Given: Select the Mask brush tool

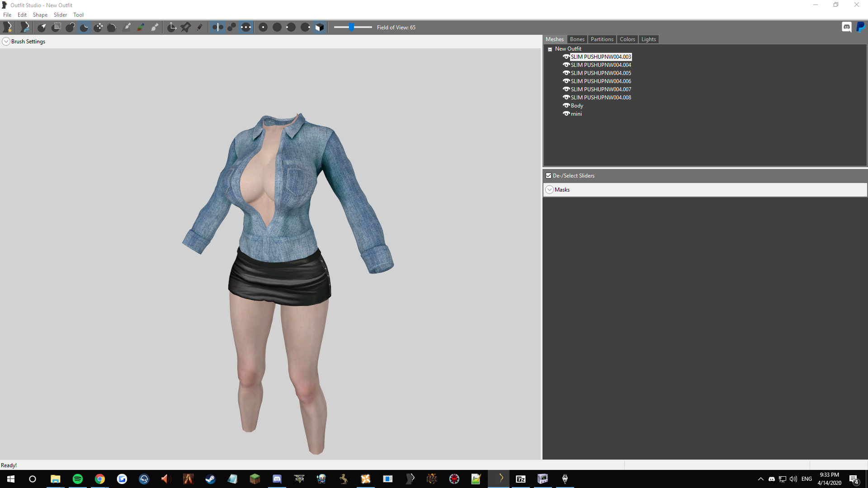Looking at the screenshot, I should pyautogui.click(x=56, y=27).
